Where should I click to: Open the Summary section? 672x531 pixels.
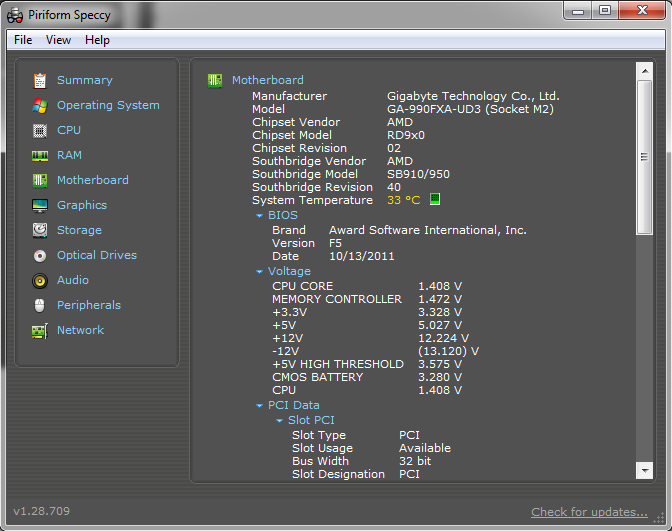pos(85,80)
